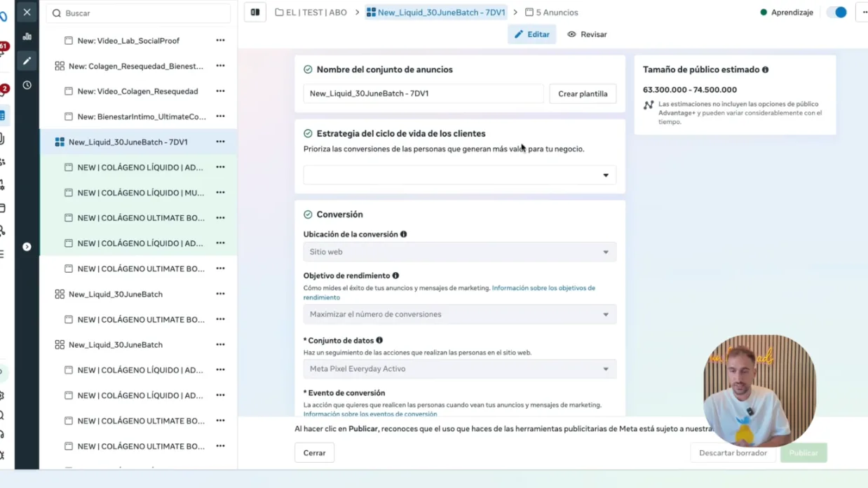Click the 63.300.000 - 74.500.000 audience estimate
The width and height of the screenshot is (868, 488).
(690, 90)
